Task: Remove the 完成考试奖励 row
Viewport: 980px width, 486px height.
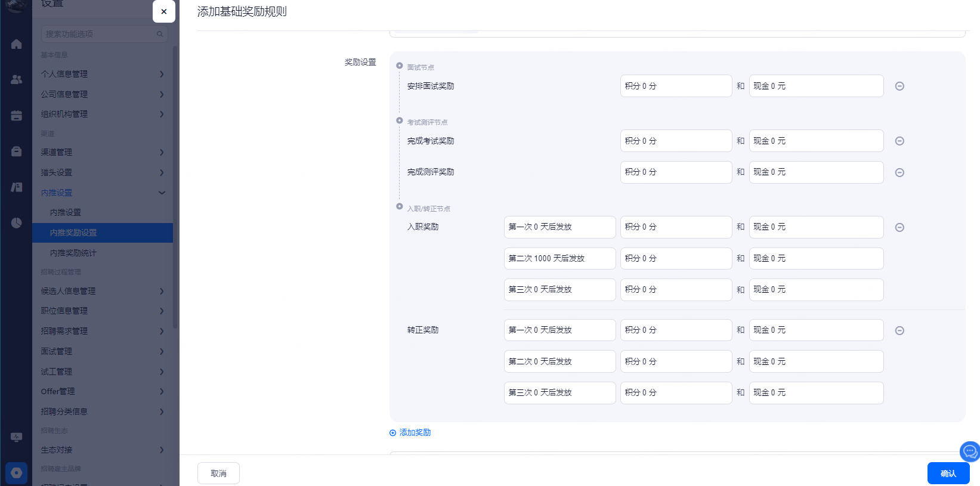Action: click(899, 141)
